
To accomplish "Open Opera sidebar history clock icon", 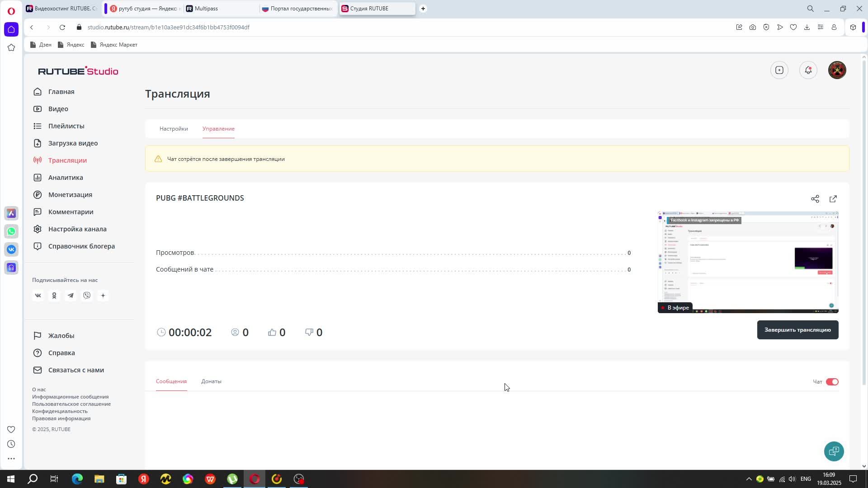I will tap(11, 444).
